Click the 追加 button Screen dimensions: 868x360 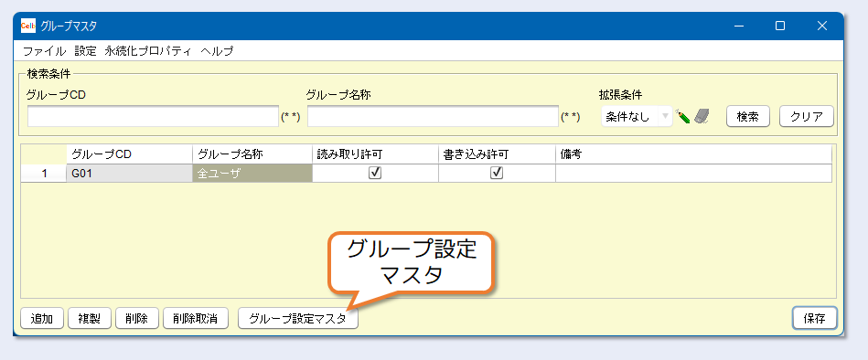point(42,319)
